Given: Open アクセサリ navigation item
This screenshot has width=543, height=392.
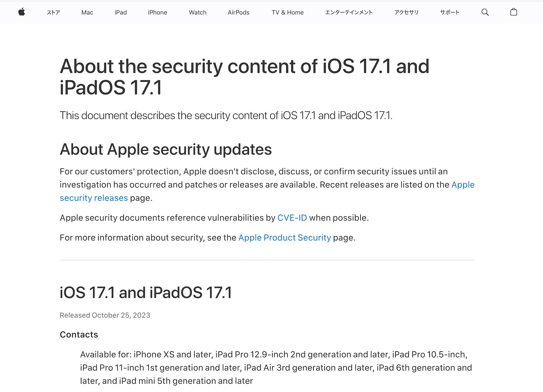Looking at the screenshot, I should click(406, 12).
